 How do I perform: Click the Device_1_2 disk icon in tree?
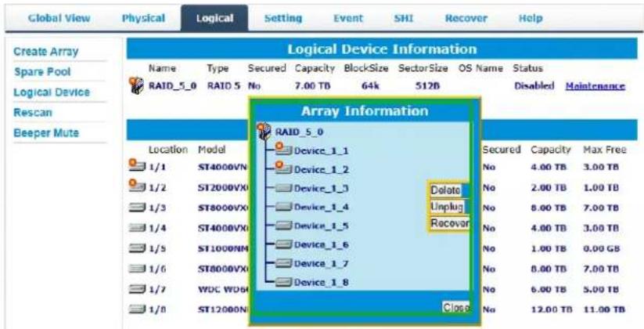283,168
